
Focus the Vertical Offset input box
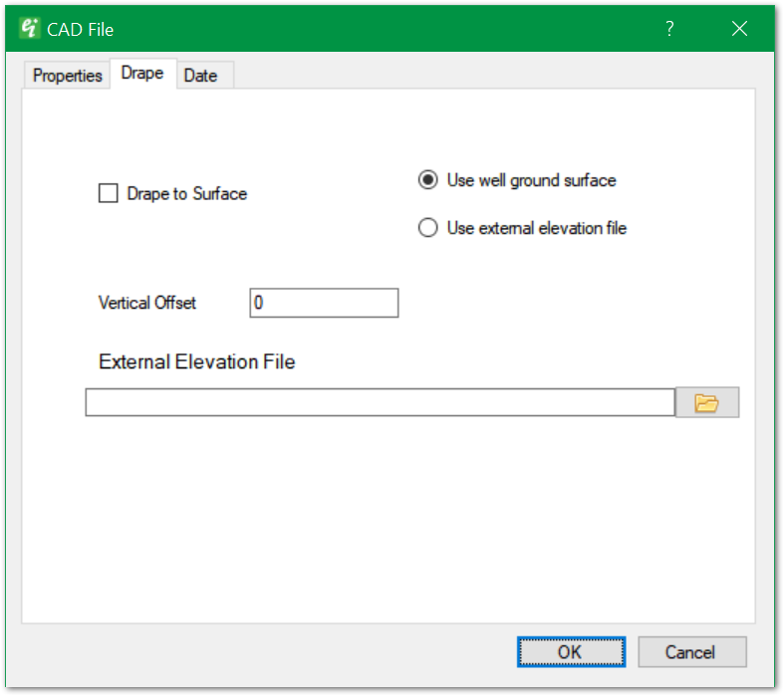coord(324,303)
